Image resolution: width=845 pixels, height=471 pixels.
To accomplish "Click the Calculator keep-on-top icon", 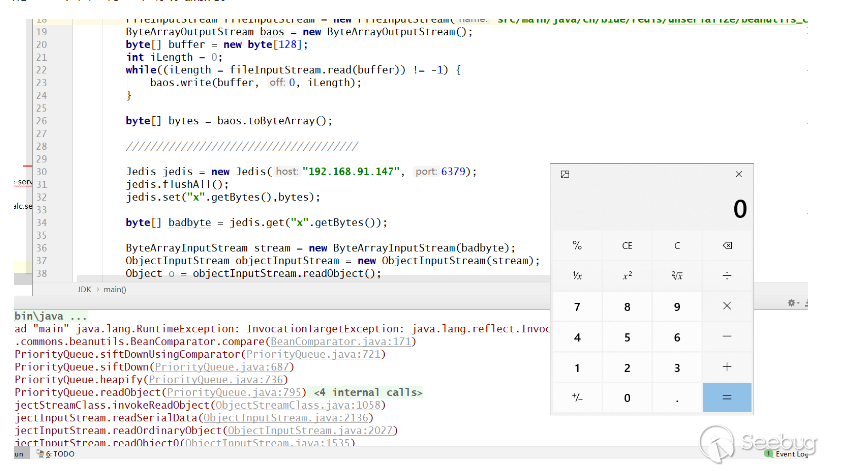I will click(565, 174).
